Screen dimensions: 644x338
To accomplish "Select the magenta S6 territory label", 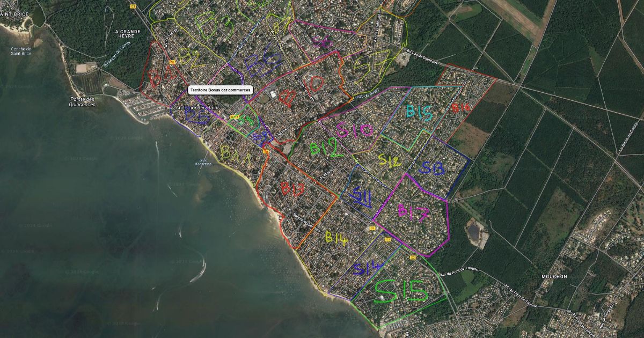I will pos(321,42).
